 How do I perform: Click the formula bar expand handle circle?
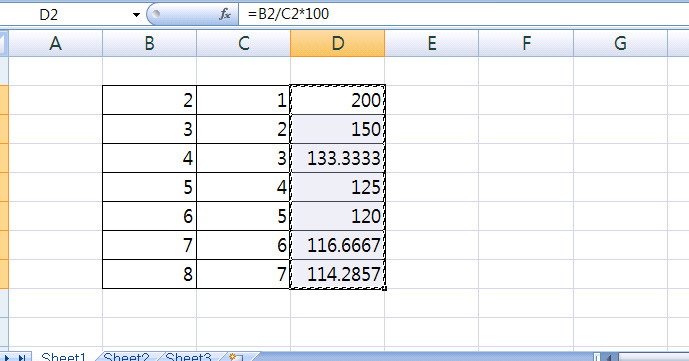pos(156,14)
